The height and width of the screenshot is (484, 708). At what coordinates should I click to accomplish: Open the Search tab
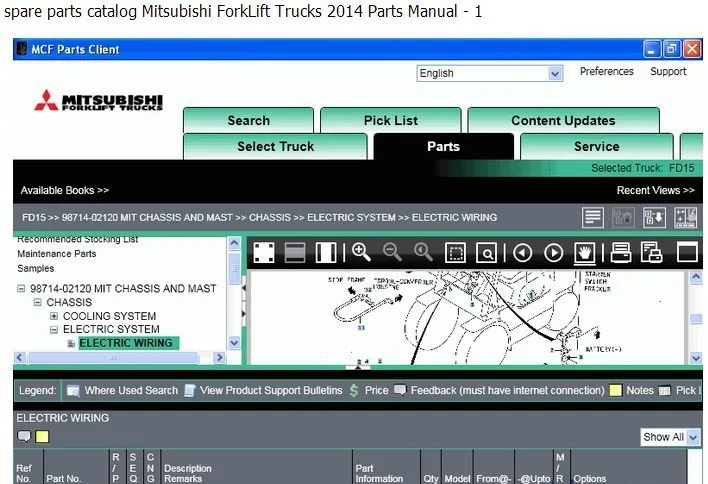pos(248,121)
